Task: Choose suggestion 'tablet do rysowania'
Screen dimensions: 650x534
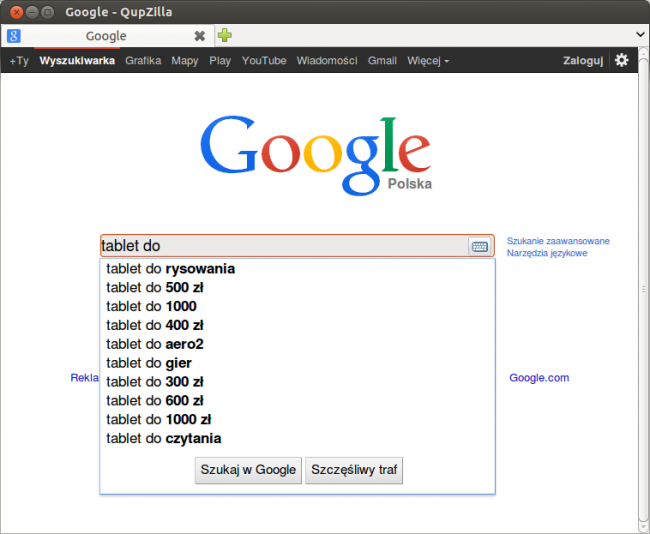Action: coord(297,269)
